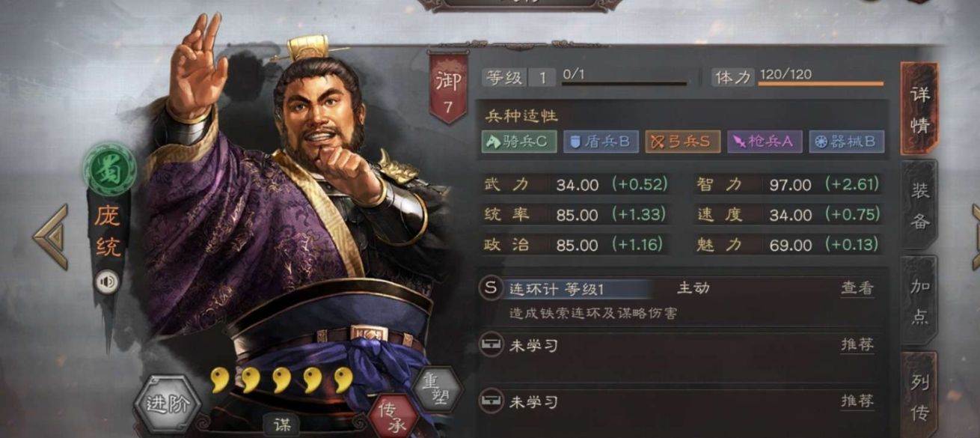Switch to the 详情 side tab
This screenshot has height=438, width=980.
919,109
